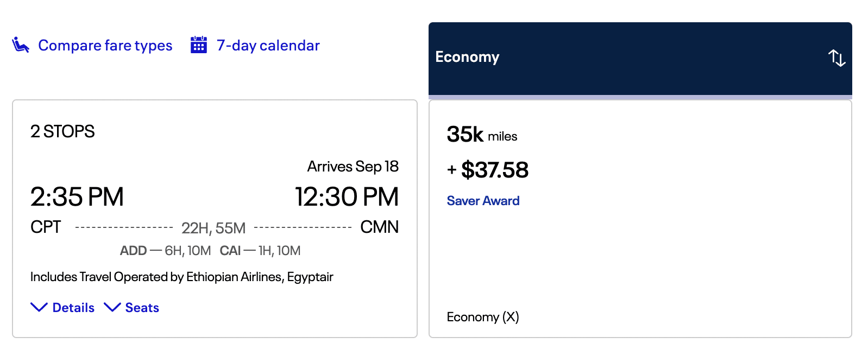Image resolution: width=868 pixels, height=356 pixels.
Task: Click the 2:35 PM departure time
Action: [x=77, y=196]
